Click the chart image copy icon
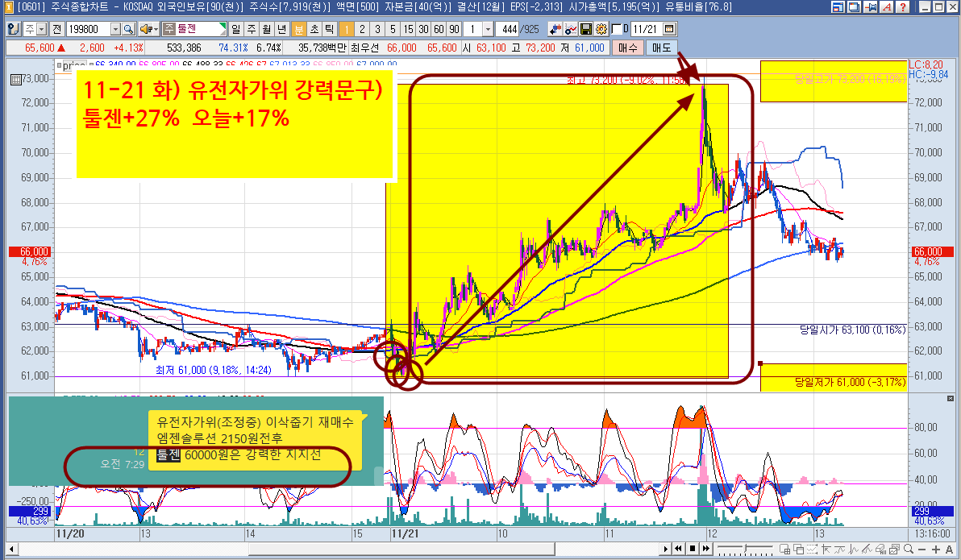Viewport: 961px width, 560px height. (x=893, y=549)
